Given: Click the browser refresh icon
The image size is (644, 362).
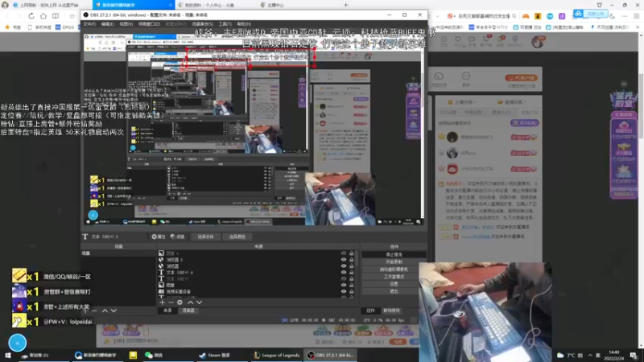Looking at the screenshot, I should coord(31,16).
